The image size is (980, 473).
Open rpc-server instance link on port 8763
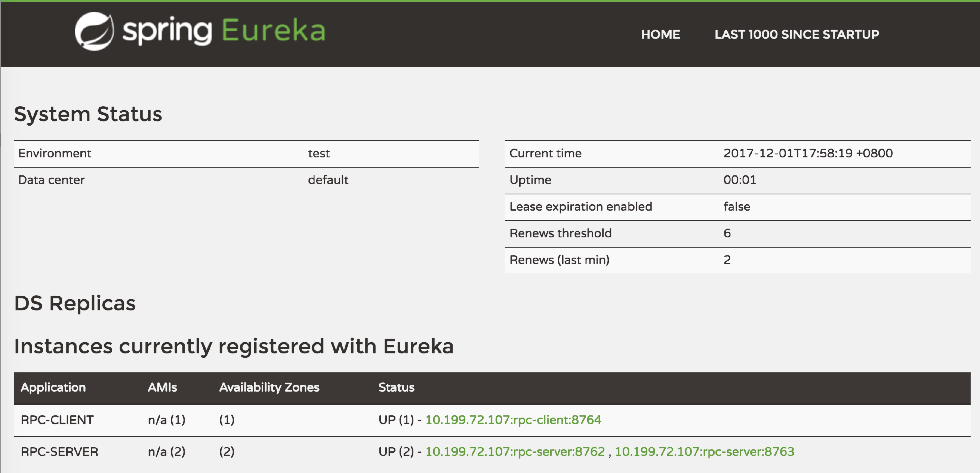click(705, 452)
